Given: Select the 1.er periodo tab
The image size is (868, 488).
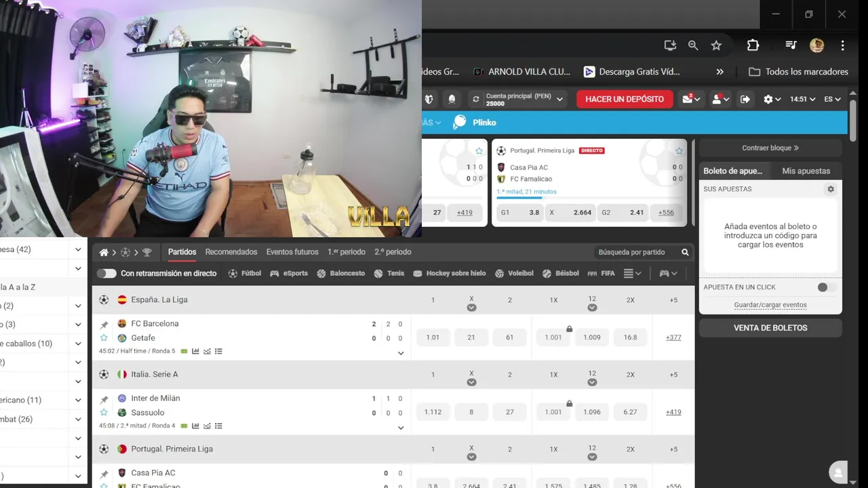Looking at the screenshot, I should (x=347, y=252).
